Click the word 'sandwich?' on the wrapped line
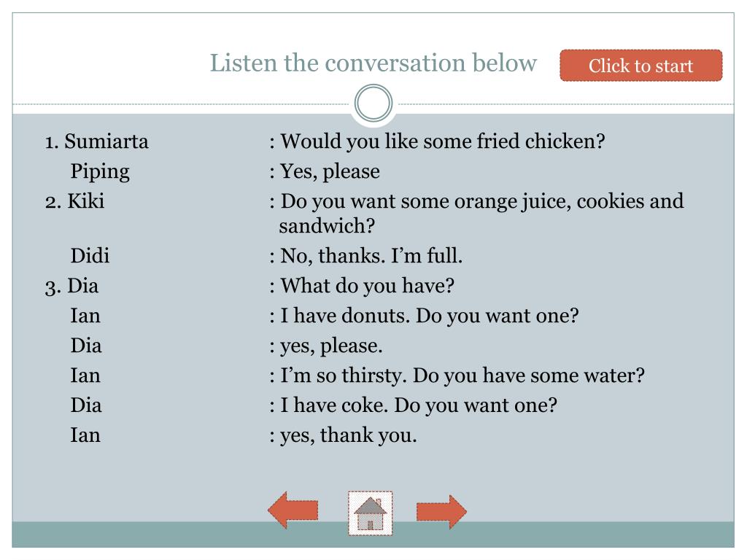The image size is (747, 560). [327, 226]
